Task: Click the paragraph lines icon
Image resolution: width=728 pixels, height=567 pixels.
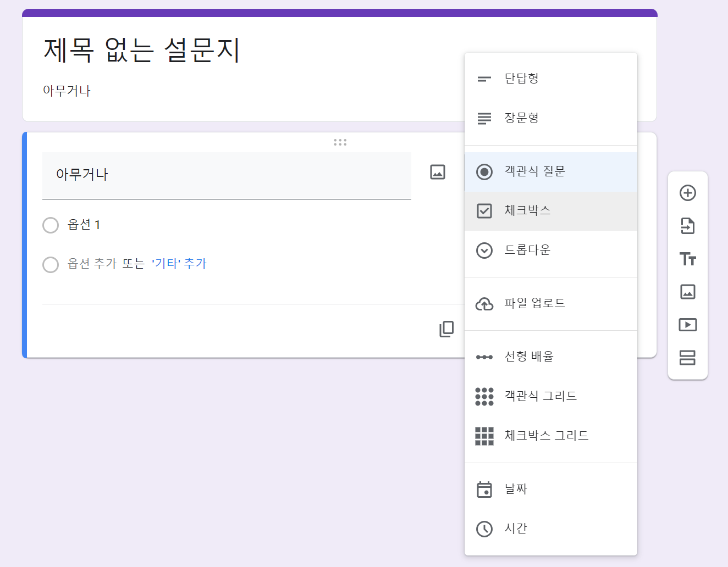Action: pos(484,119)
